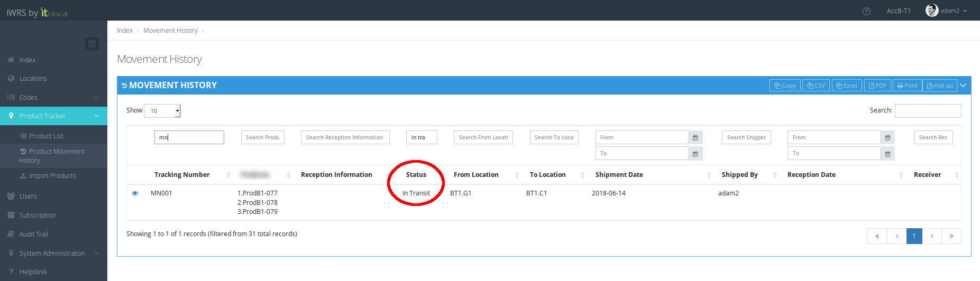
Task: Open Import Products submenu item
Action: [x=53, y=175]
